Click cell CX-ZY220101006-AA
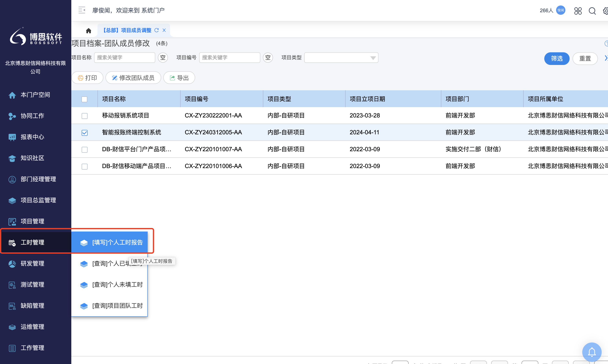The image size is (608, 364). coord(213,166)
